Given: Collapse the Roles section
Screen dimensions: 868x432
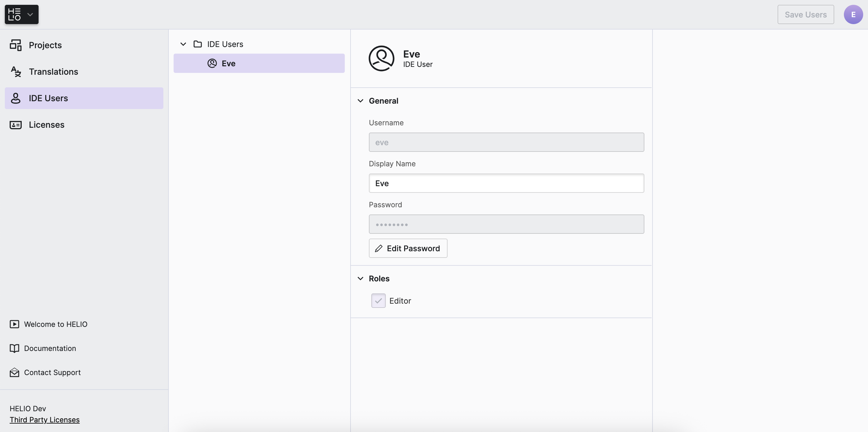Looking at the screenshot, I should tap(360, 278).
